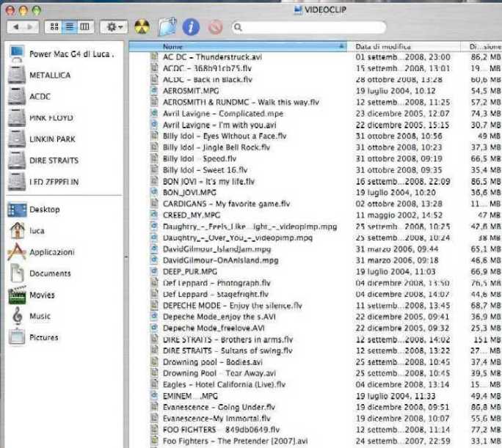502x448 pixels.
Task: Switch to list view mode
Action: point(70,27)
